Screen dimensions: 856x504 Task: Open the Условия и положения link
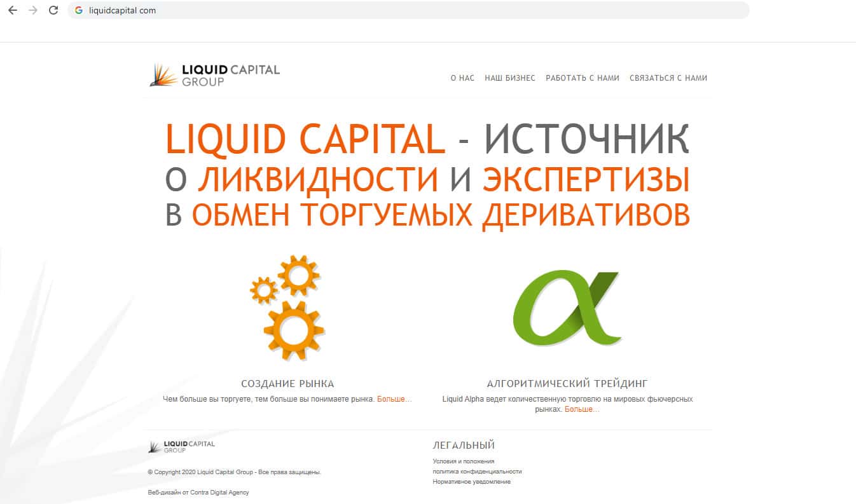coord(464,461)
